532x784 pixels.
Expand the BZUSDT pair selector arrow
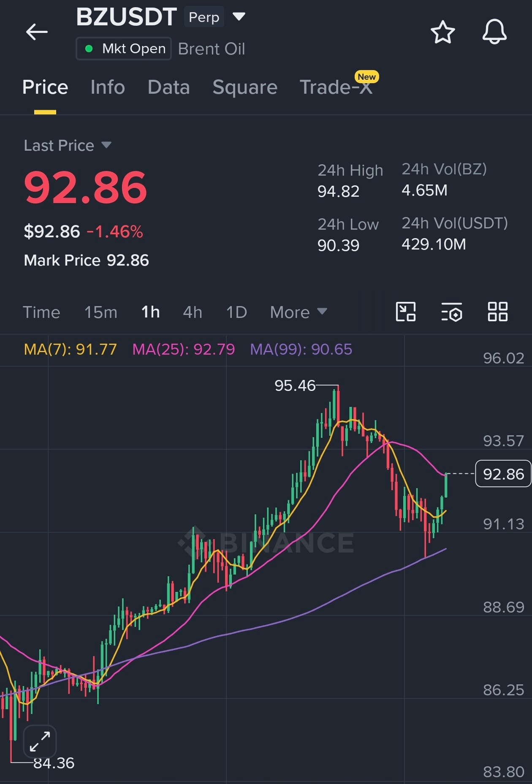tap(239, 17)
